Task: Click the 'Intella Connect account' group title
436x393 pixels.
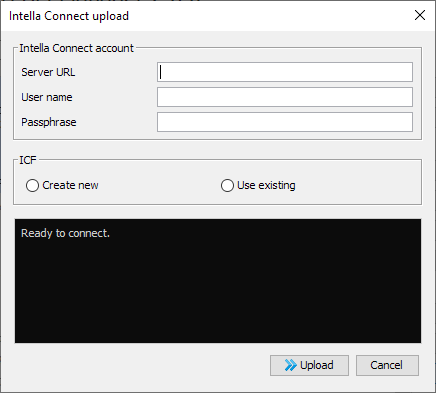Action: pyautogui.click(x=76, y=48)
